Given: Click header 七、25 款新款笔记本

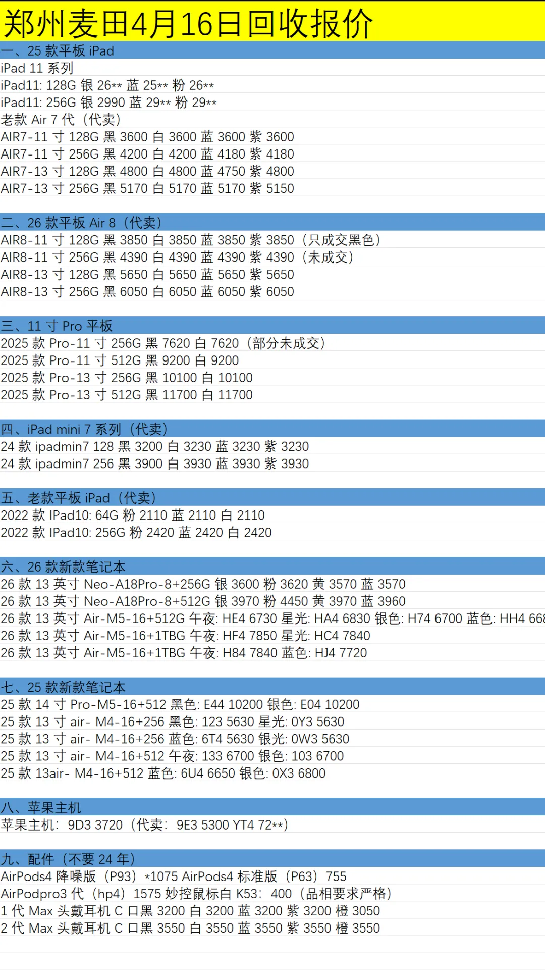Looking at the screenshot, I should click(x=272, y=686).
